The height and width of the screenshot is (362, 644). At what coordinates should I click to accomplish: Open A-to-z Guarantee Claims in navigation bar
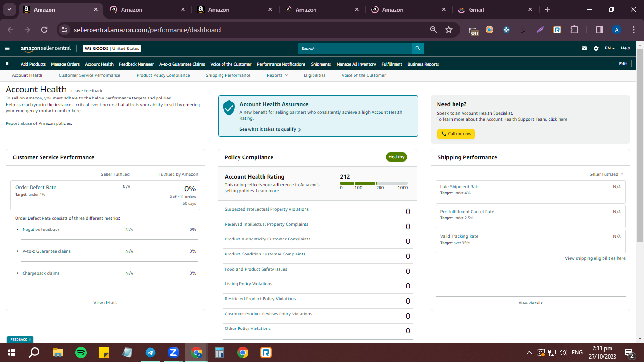point(182,64)
